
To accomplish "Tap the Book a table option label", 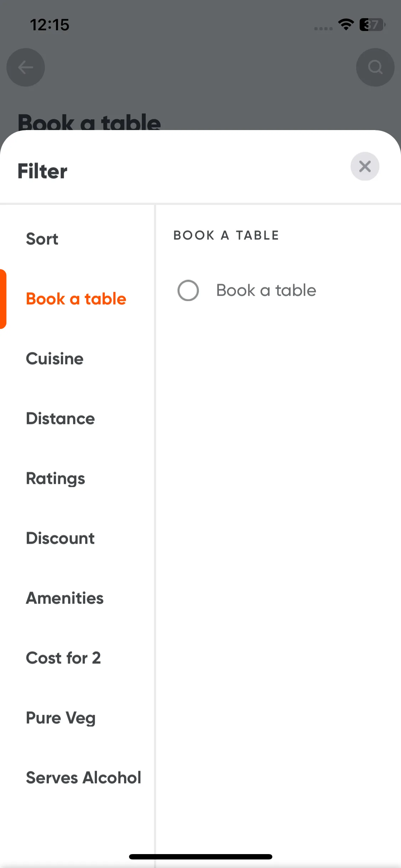I will point(266,290).
